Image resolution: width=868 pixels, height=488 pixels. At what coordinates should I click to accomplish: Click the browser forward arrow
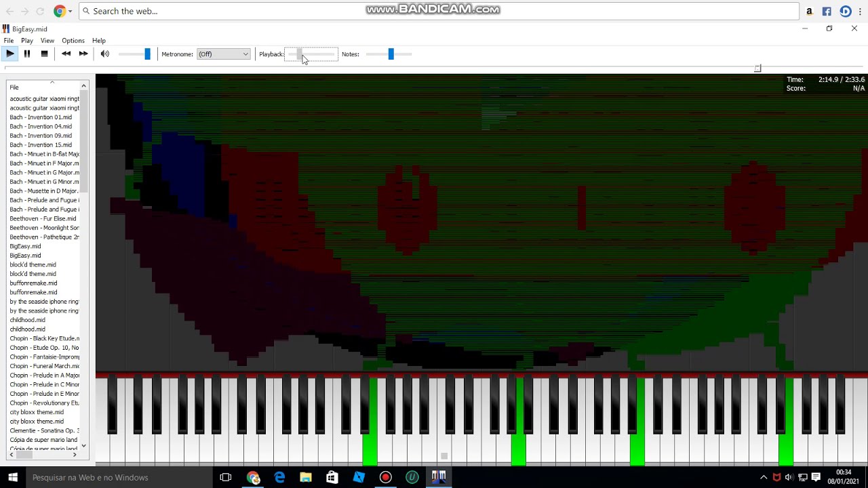[25, 11]
